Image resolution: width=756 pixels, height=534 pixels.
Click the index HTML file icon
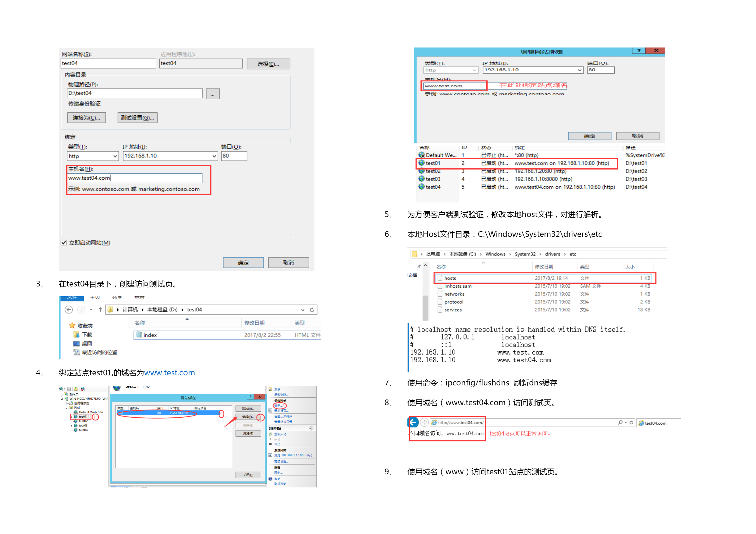(139, 335)
